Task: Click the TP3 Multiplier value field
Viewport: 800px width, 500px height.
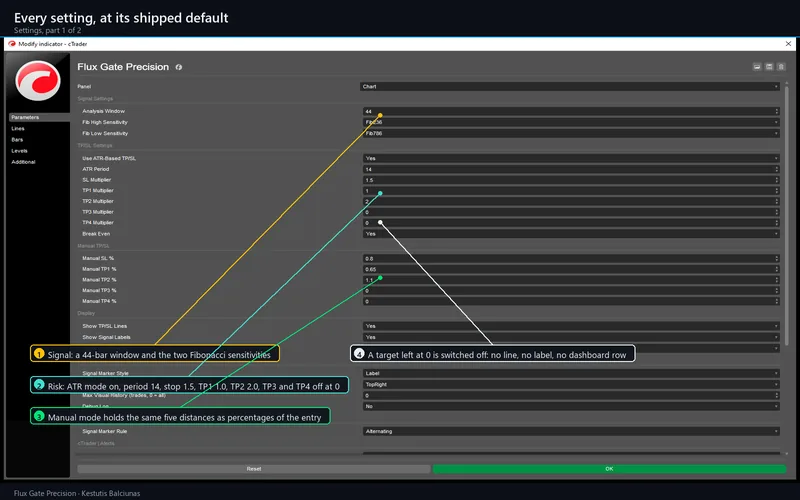Action: pos(569,212)
